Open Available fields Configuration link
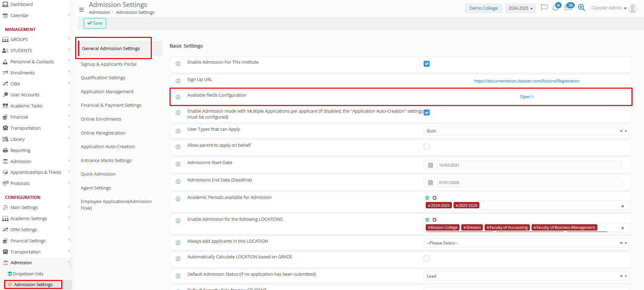 526,97
